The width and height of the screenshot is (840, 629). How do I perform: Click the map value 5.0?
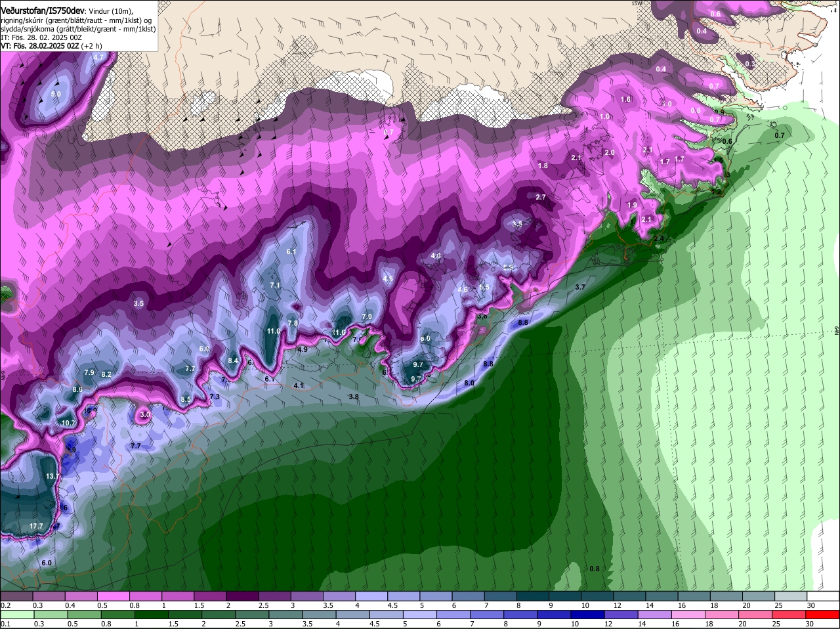pyautogui.click(x=56, y=95)
